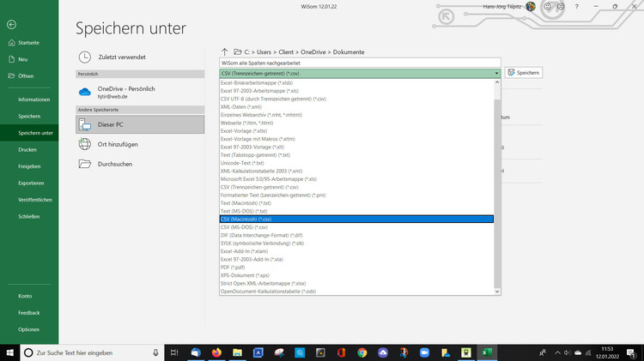The image size is (644, 361).
Task: Select the Zuletzt verwendet location
Action: click(x=140, y=57)
